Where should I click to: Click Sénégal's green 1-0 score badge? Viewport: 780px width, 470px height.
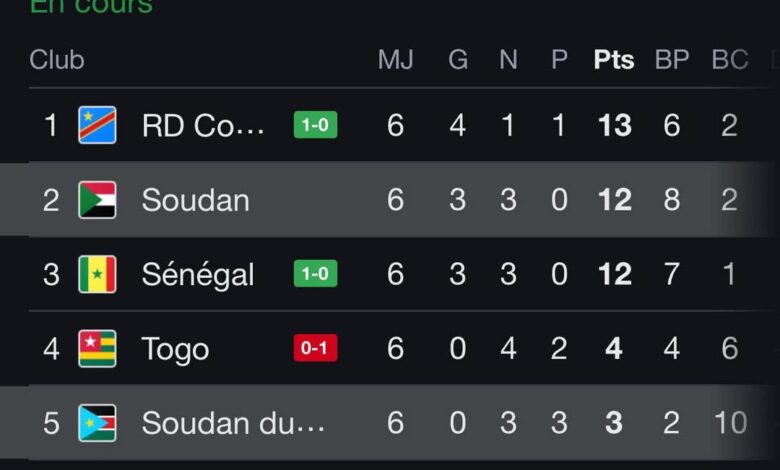(315, 274)
